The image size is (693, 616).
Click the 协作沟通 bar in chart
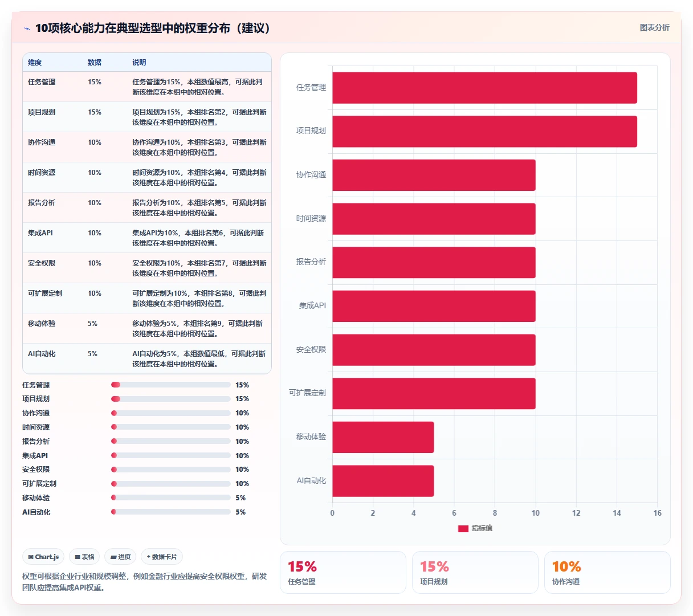[434, 175]
